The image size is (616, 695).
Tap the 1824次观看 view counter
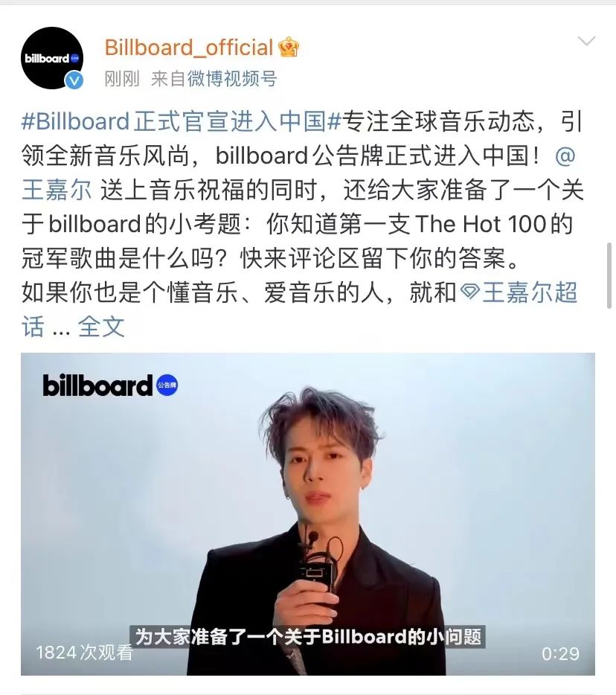pos(84,653)
